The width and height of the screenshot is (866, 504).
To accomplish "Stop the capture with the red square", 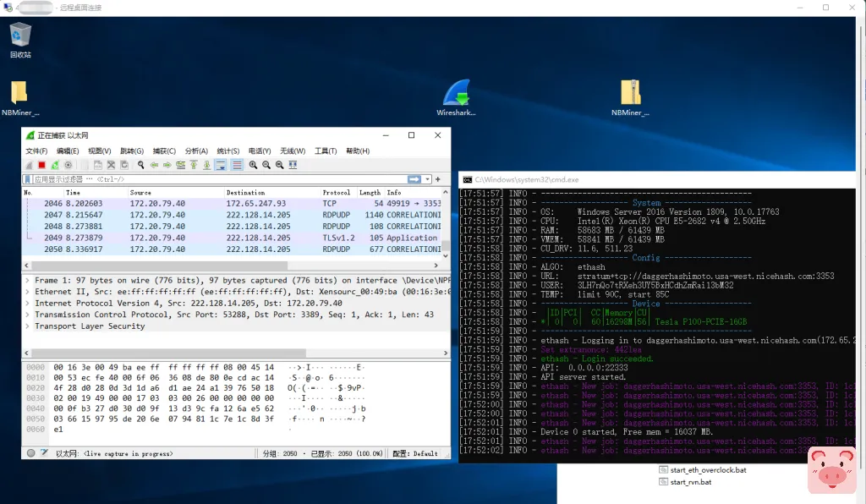I will click(41, 165).
